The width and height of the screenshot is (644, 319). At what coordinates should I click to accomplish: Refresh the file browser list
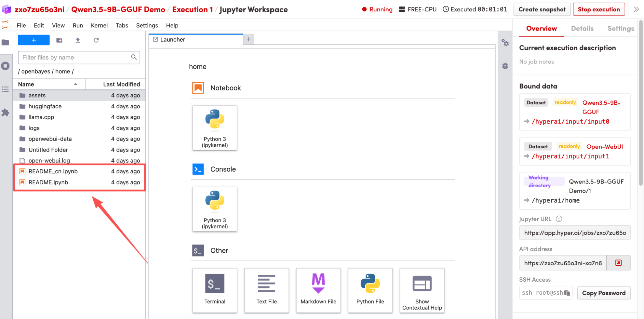96,40
